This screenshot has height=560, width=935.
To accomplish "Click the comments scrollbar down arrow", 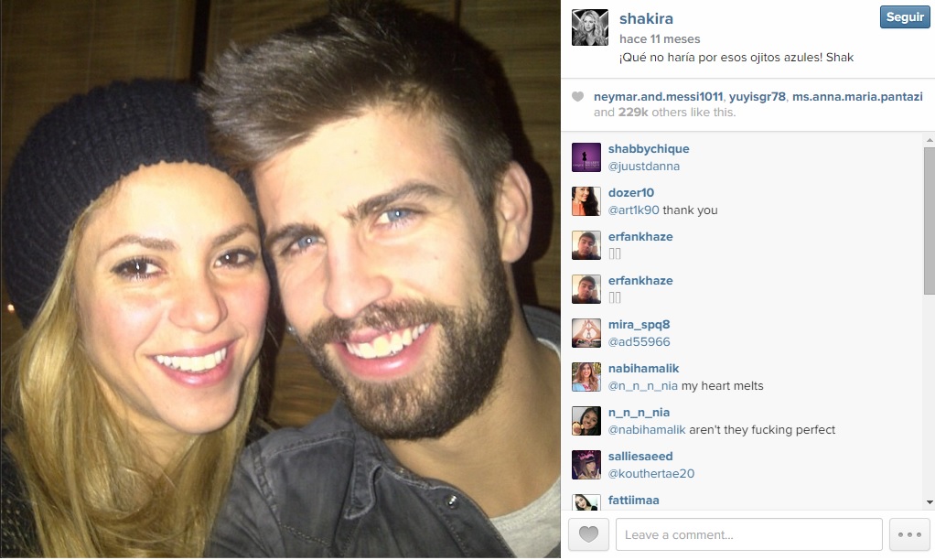I will point(929,502).
